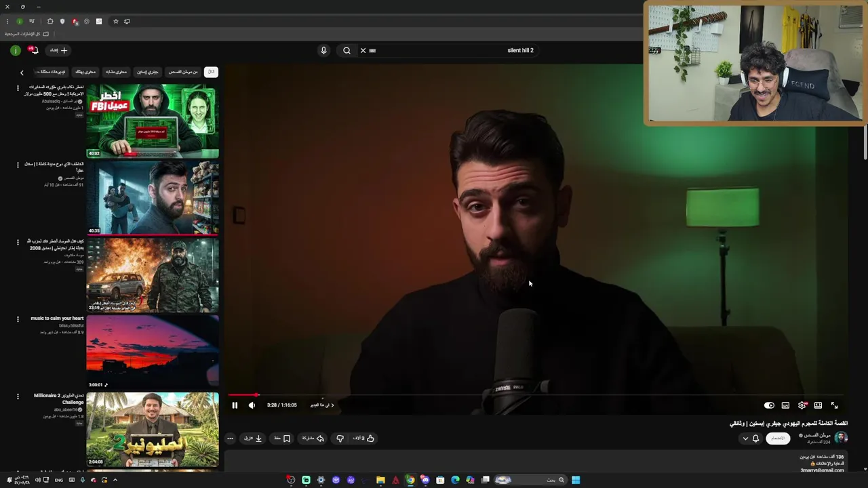Open Chrome extensions puzzle icon
The image size is (868, 488).
(x=50, y=22)
